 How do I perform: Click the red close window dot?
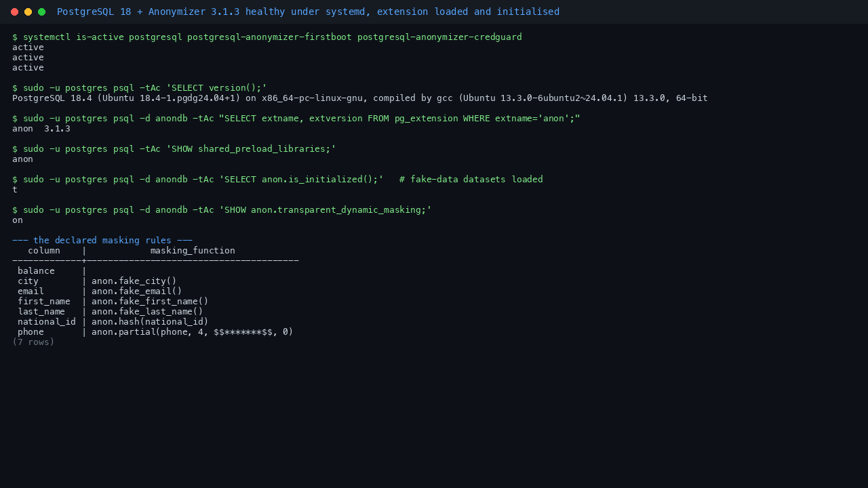coord(14,12)
